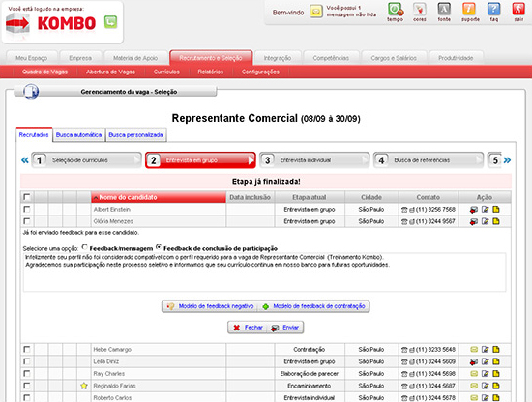
Task: Edit notes icon for Albert Einstein
Action: point(486,210)
